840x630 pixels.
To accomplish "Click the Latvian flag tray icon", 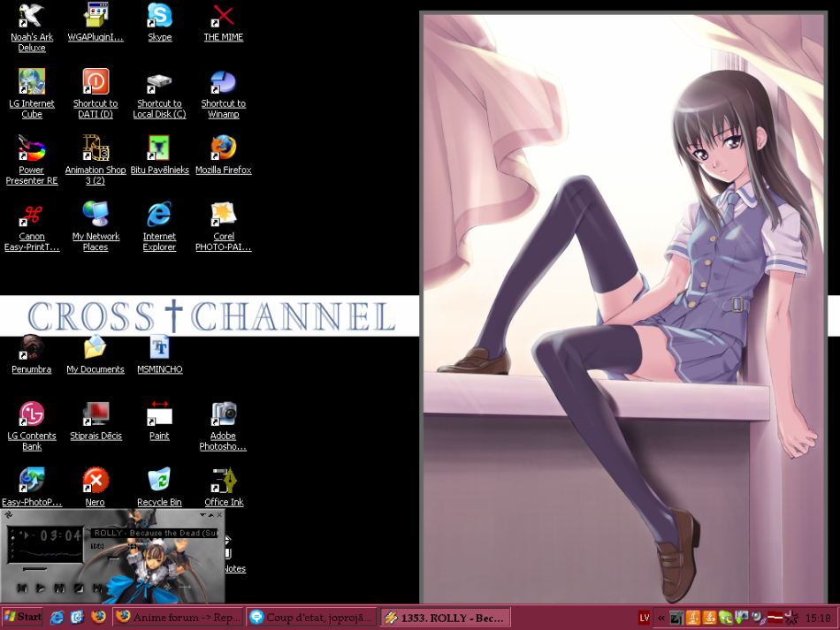I will [x=775, y=618].
